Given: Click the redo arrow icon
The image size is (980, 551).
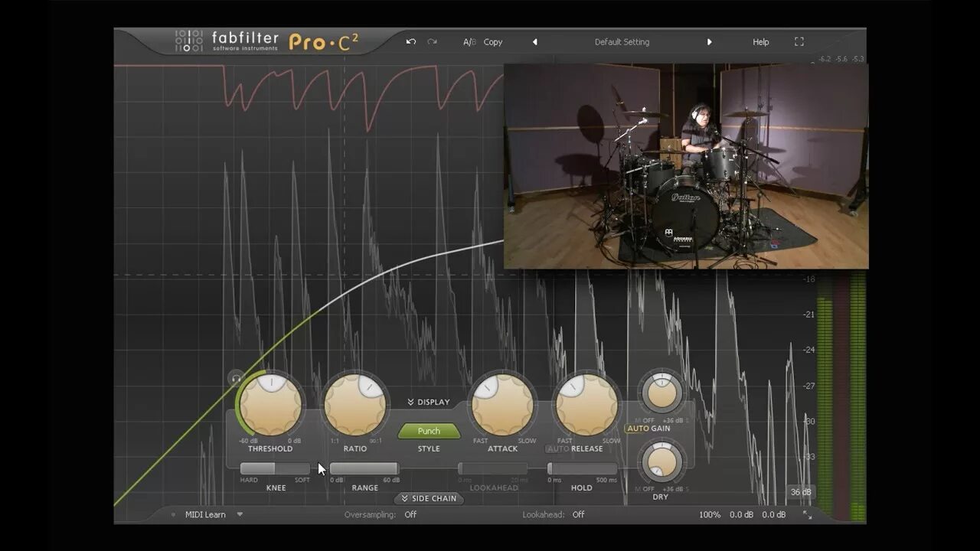Looking at the screenshot, I should [x=432, y=41].
